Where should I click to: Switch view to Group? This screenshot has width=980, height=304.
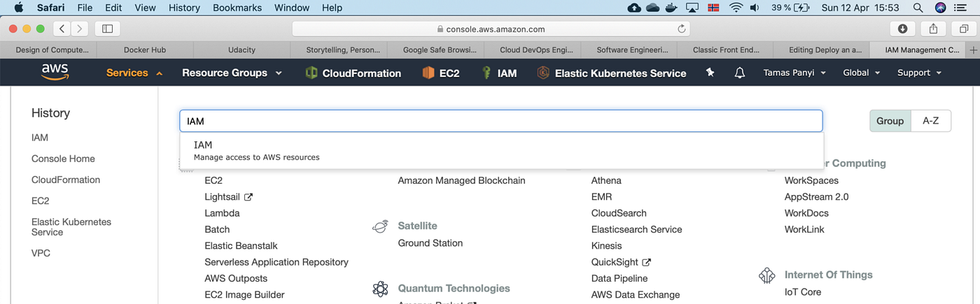[890, 121]
